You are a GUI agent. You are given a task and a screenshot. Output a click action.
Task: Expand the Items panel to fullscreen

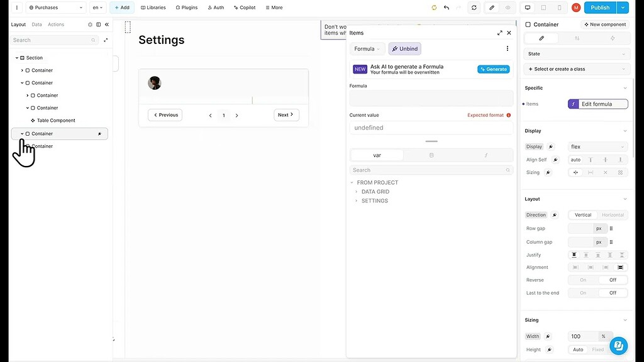(500, 33)
